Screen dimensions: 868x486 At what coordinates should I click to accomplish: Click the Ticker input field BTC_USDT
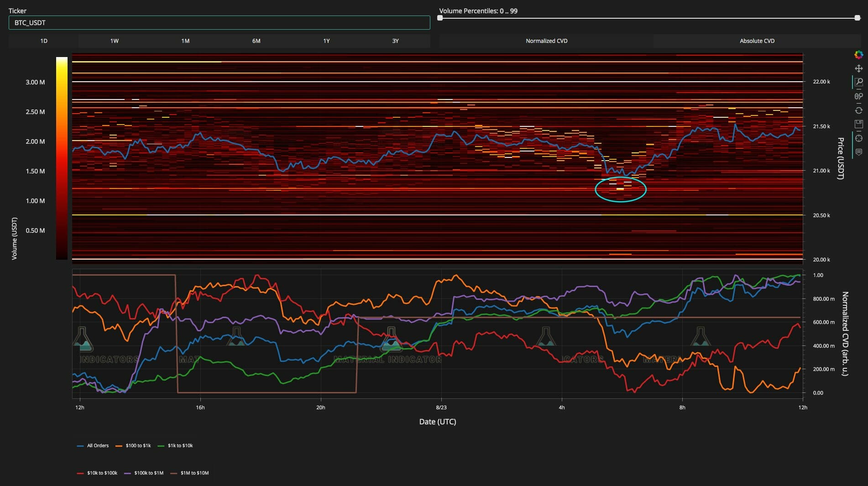tap(220, 23)
